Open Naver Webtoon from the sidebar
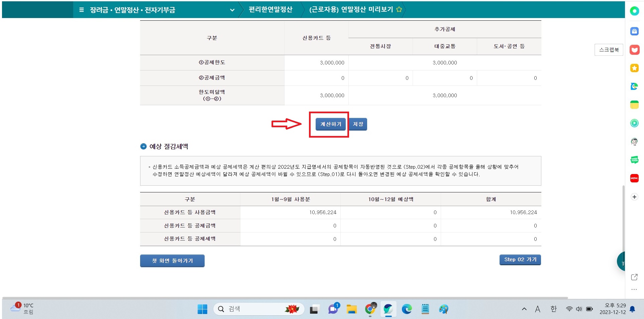 634,160
